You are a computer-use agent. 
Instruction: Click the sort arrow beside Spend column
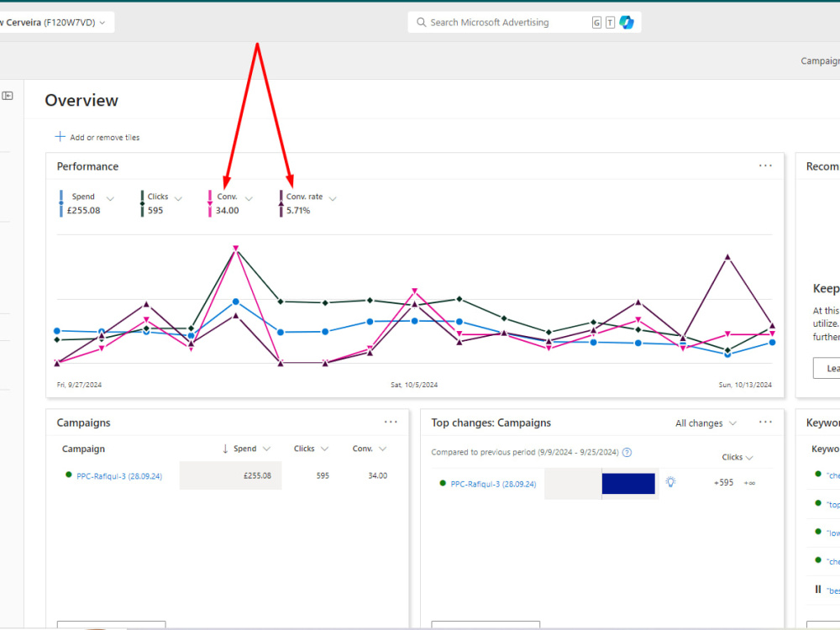(x=225, y=449)
